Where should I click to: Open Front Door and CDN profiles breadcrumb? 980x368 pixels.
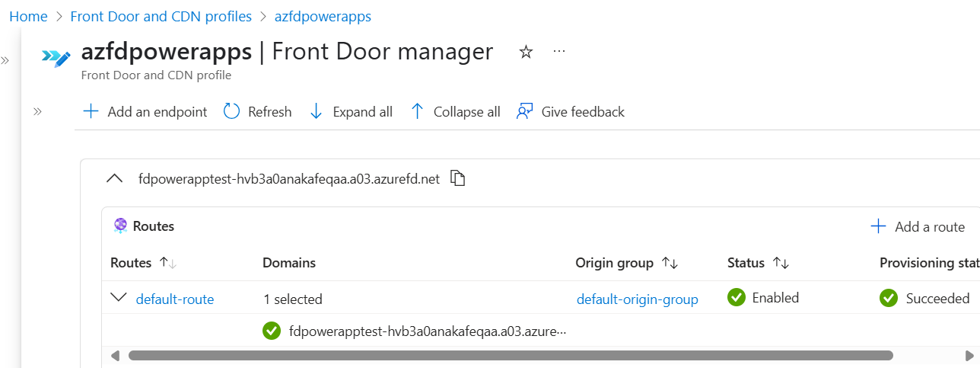pos(161,16)
